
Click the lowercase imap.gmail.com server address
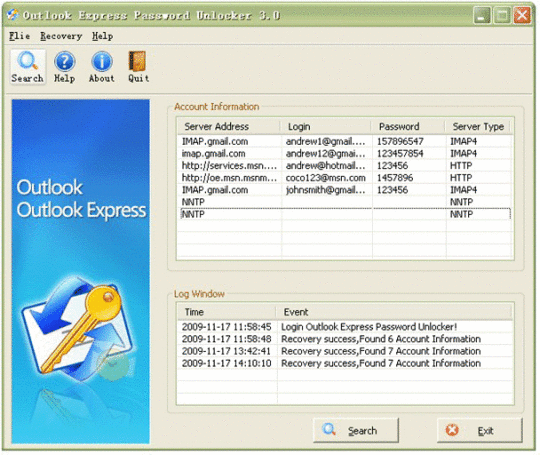point(214,154)
